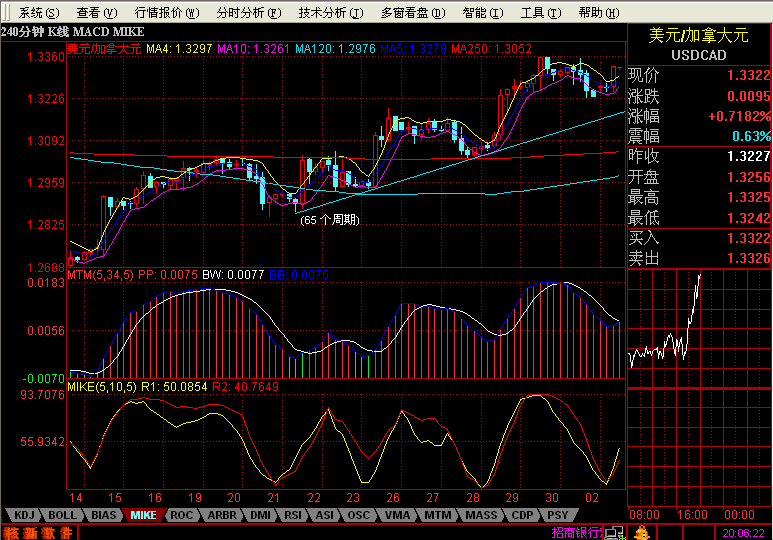Open the 帮助(H) menu
This screenshot has height=540, width=773.
[x=599, y=13]
